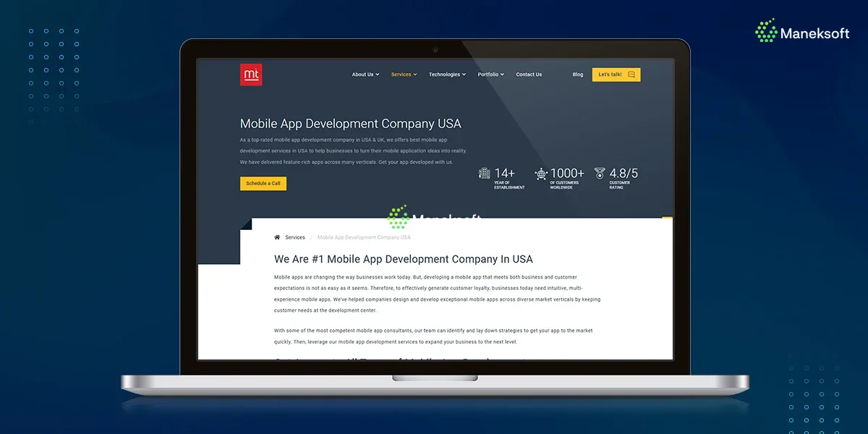The width and height of the screenshot is (868, 434).
Task: Click the Let's talk! button
Action: click(x=616, y=75)
